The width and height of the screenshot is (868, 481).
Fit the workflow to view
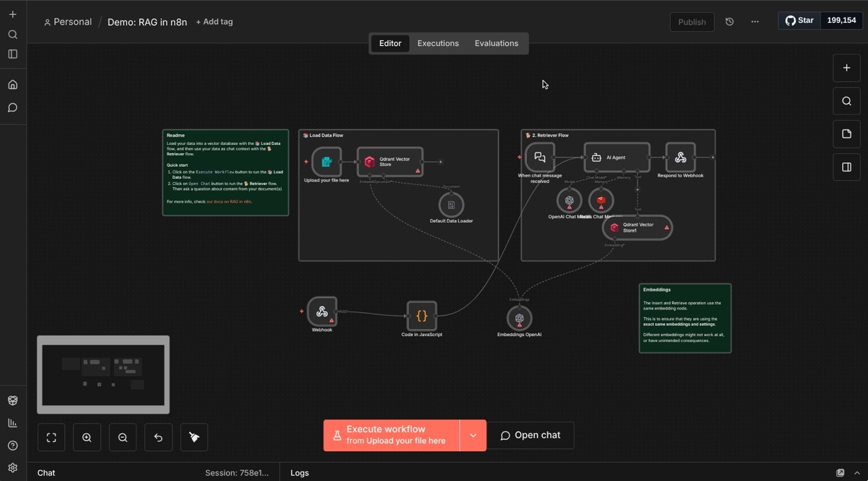52,438
